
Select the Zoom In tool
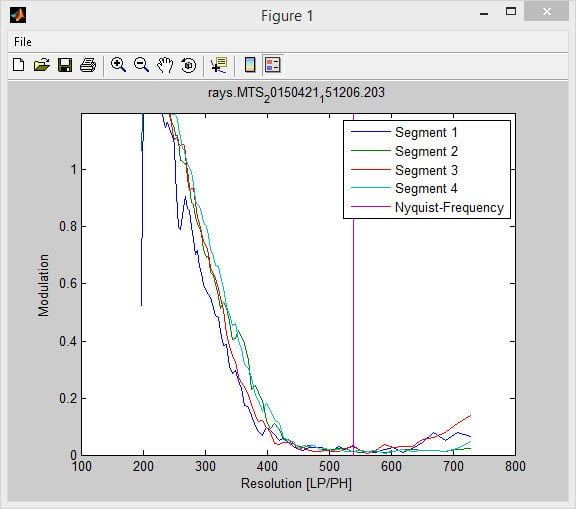pos(118,65)
